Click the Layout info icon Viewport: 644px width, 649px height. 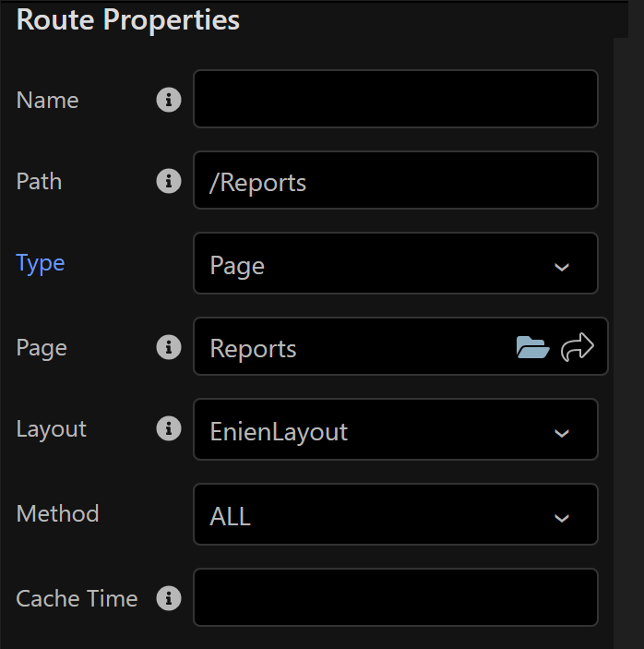click(x=168, y=429)
